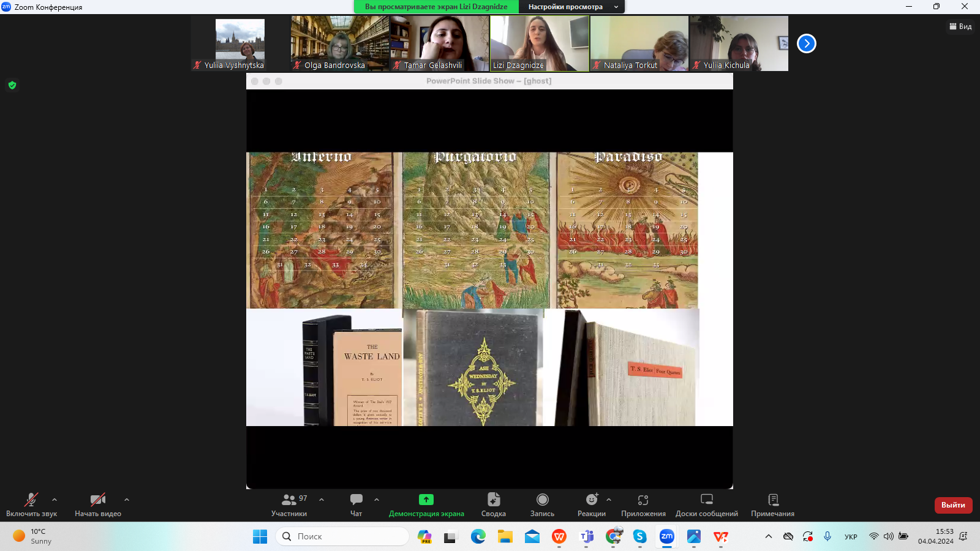This screenshot has height=551, width=980.
Task: Open Доски сообщений whiteboards
Action: [706, 504]
